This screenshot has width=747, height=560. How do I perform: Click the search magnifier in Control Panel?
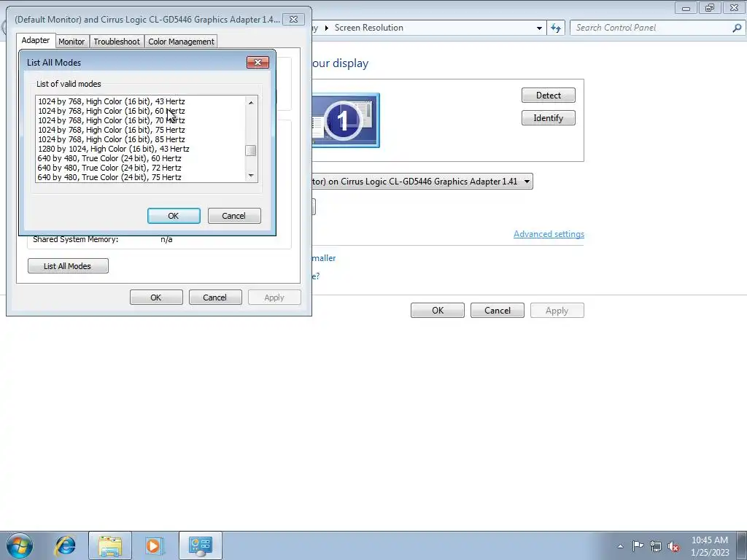737,28
